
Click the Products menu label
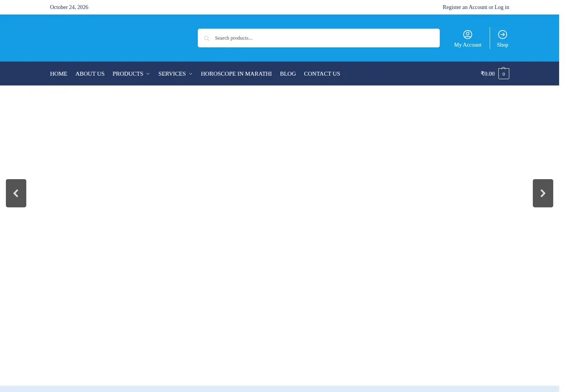click(x=128, y=74)
